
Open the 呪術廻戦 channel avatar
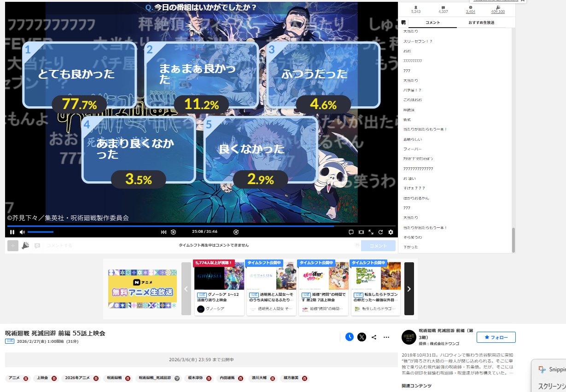(x=409, y=337)
